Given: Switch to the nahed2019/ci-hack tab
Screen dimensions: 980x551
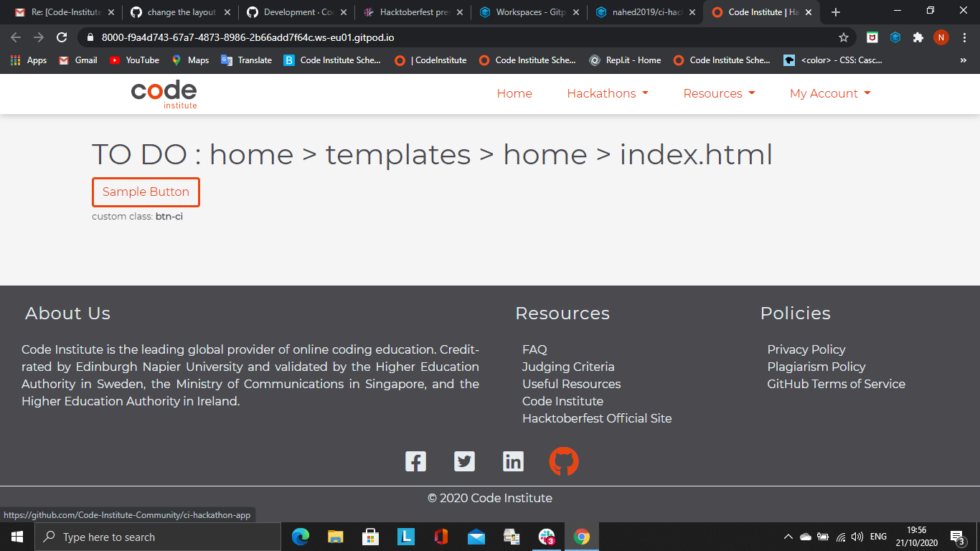Looking at the screenshot, I should pyautogui.click(x=645, y=12).
